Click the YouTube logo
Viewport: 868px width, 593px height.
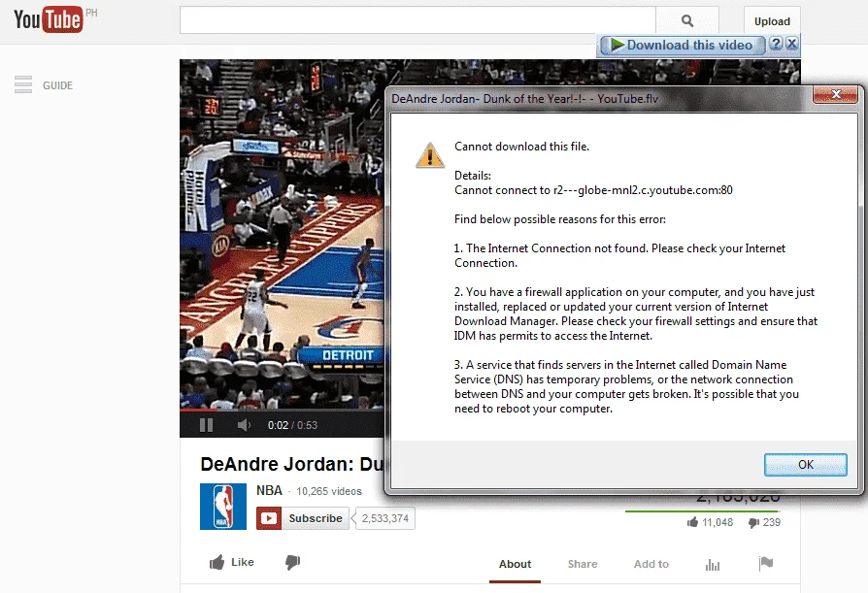click(49, 19)
